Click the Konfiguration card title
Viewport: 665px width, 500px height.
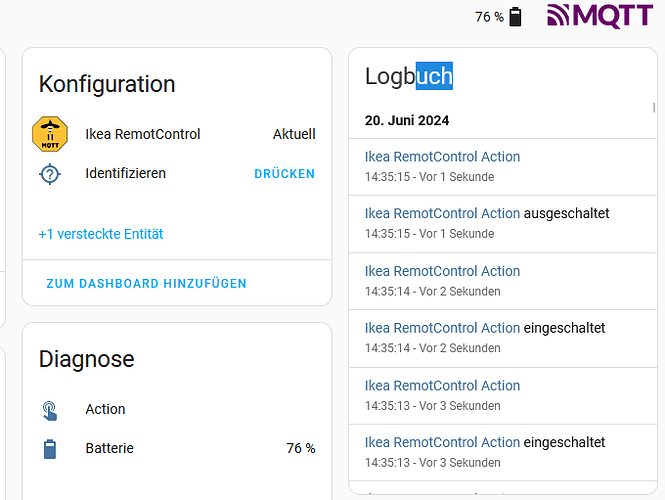pos(107,84)
